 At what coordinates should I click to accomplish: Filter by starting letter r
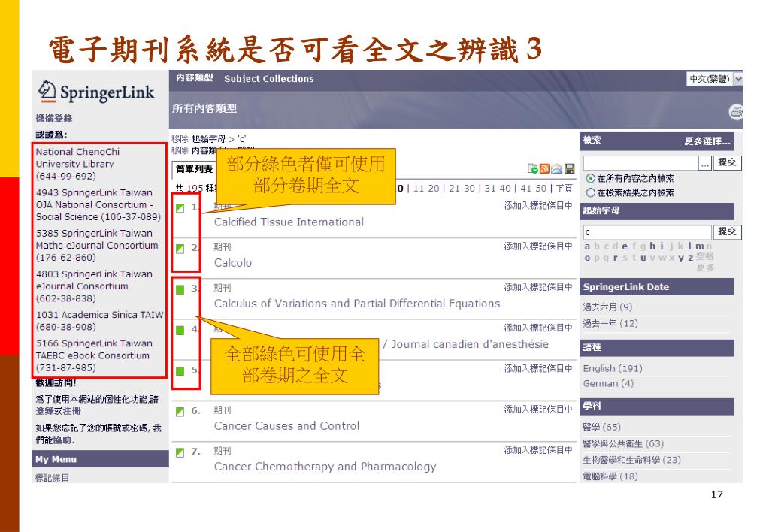tap(616, 258)
